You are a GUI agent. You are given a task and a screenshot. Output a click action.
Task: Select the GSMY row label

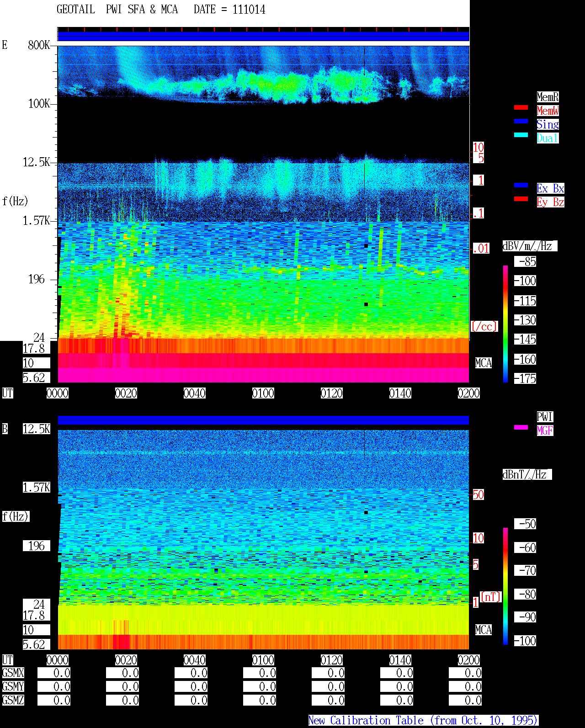click(13, 687)
